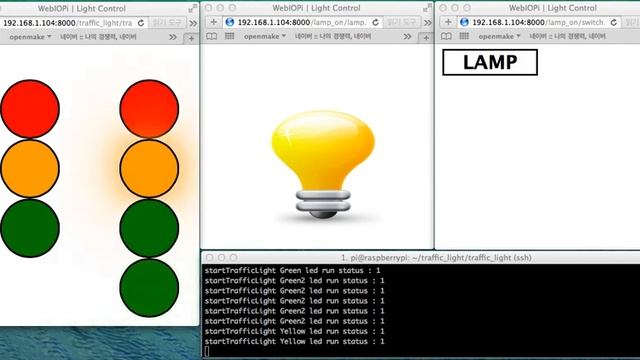Reload the lamp_on/switch page
Screen dimensions: 640x360
click(x=613, y=22)
